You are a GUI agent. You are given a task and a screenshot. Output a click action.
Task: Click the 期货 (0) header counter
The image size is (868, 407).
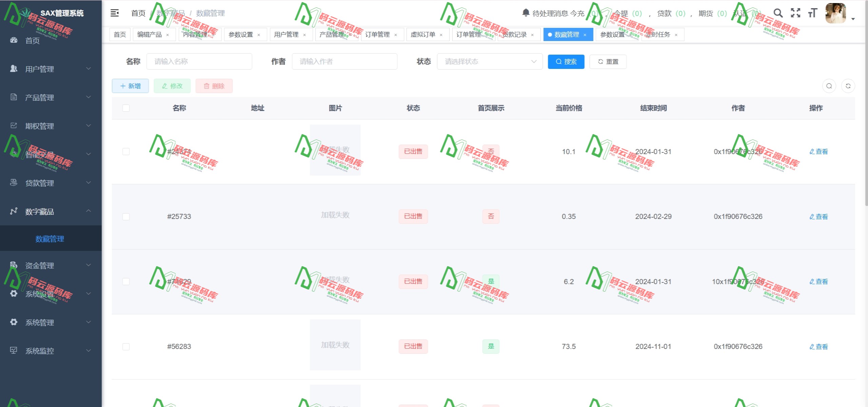(x=713, y=13)
